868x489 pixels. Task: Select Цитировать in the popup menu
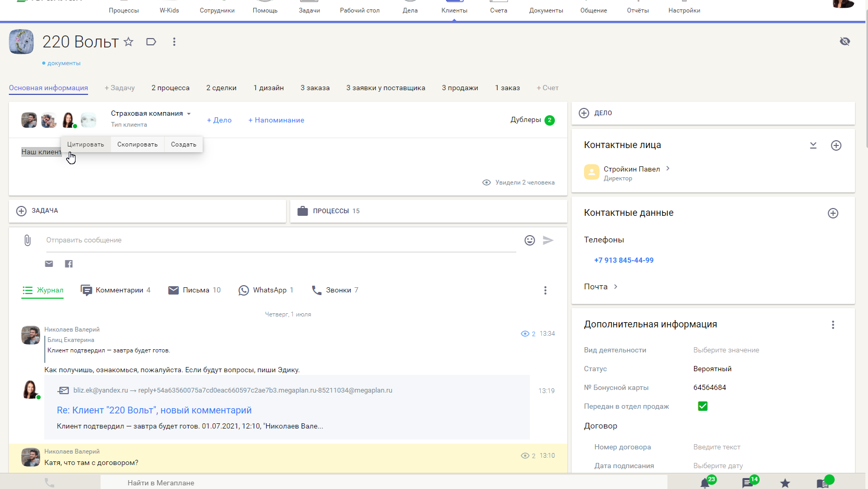point(85,144)
